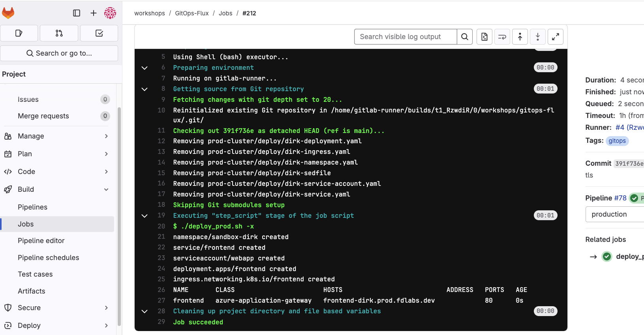The width and height of the screenshot is (644, 335).
Task: Collapse Getting source from Git repository section
Action: click(x=145, y=89)
